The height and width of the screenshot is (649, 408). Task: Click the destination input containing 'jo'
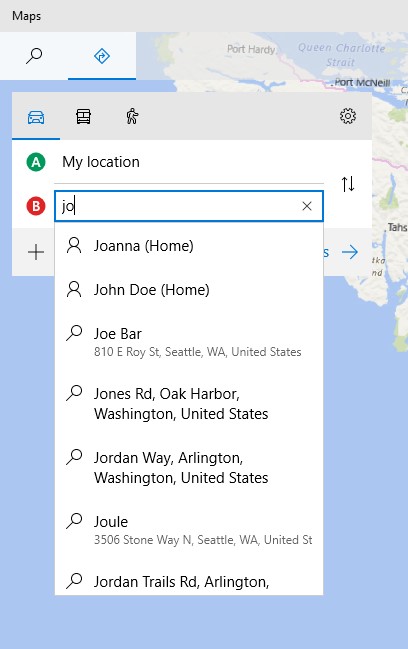(x=189, y=206)
